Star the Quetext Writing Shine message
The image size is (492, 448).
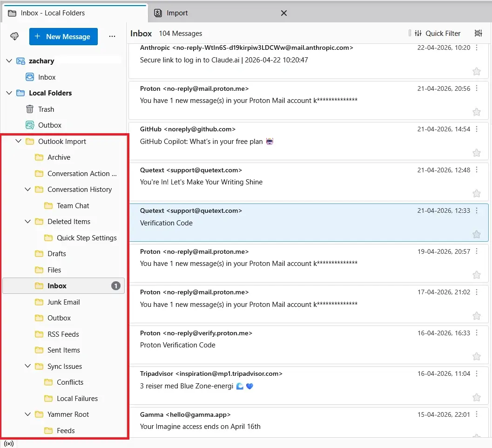[x=477, y=193]
